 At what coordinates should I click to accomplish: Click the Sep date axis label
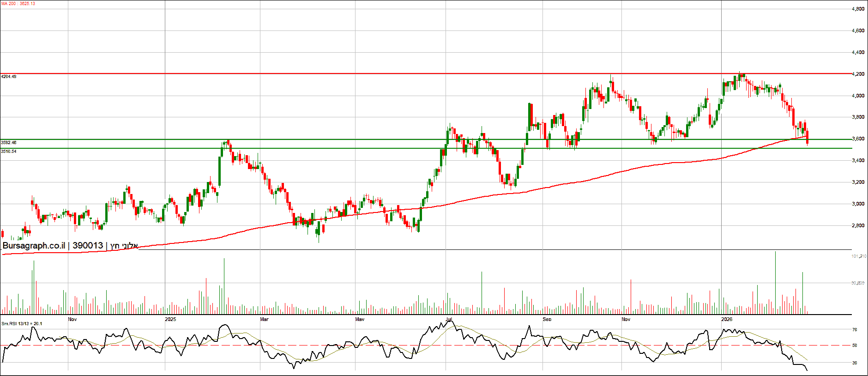tap(547, 319)
